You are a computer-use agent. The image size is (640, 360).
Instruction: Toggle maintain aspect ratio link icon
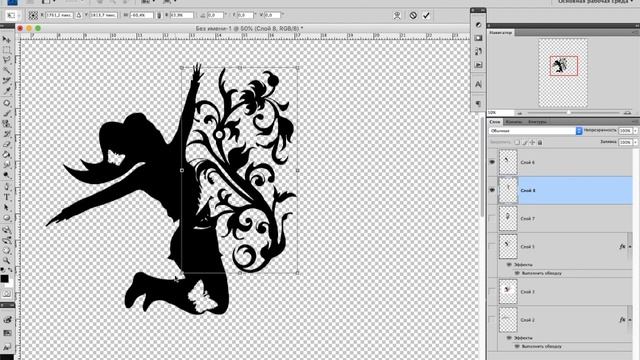click(x=159, y=16)
